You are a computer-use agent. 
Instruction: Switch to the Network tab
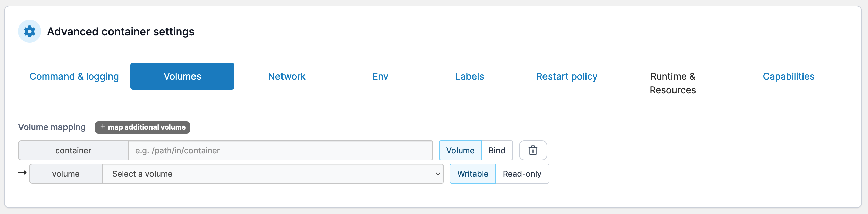click(x=287, y=76)
